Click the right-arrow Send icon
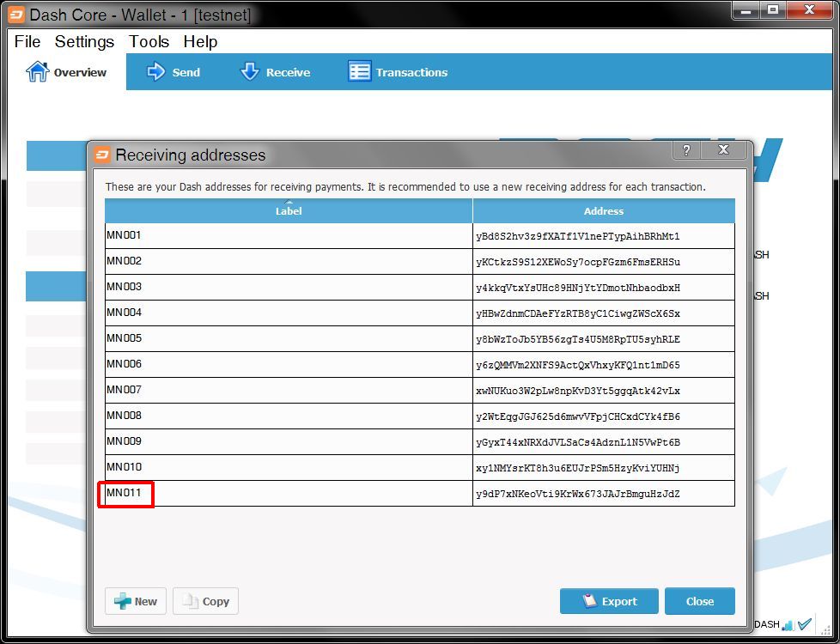 [156, 71]
